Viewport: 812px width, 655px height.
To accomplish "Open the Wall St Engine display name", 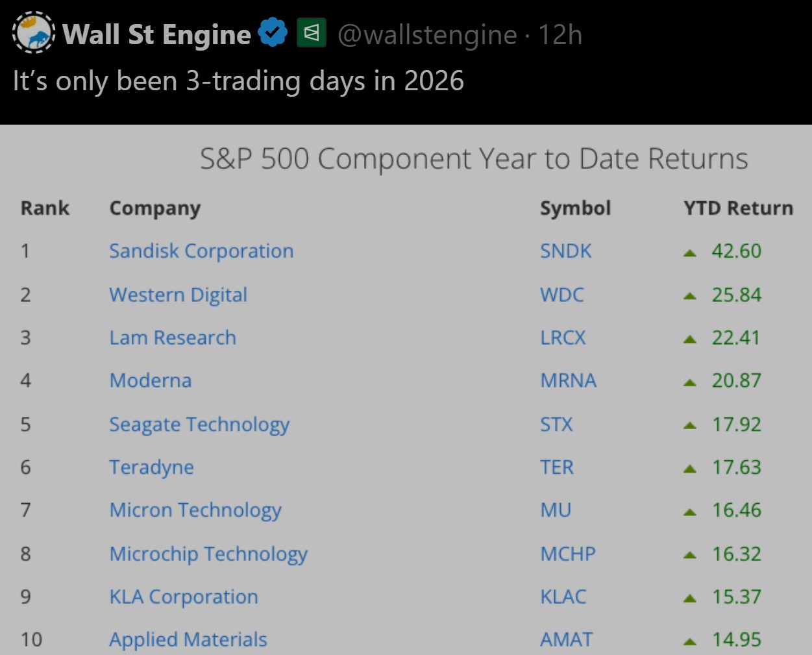I will point(156,34).
